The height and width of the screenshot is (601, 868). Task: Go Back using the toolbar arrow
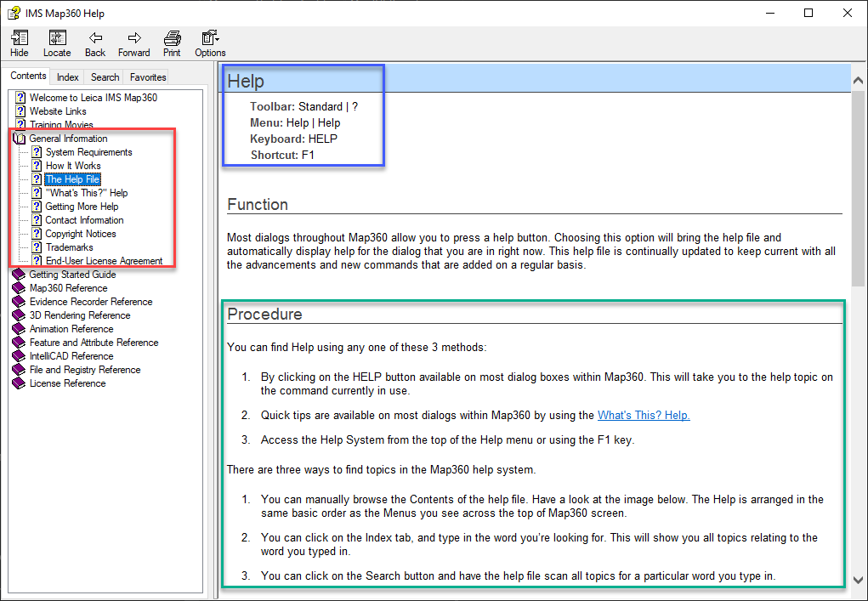[x=95, y=38]
